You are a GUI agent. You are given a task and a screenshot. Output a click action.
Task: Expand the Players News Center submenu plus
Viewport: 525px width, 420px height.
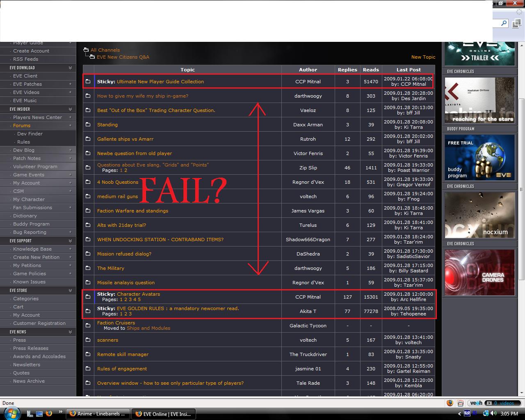click(70, 117)
